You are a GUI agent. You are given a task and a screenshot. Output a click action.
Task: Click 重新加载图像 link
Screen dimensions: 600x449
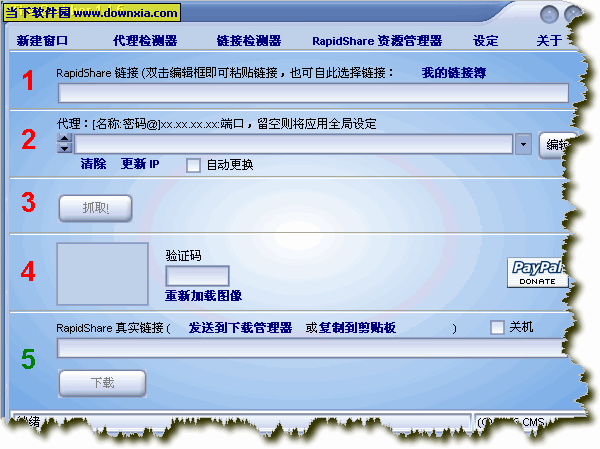click(204, 296)
